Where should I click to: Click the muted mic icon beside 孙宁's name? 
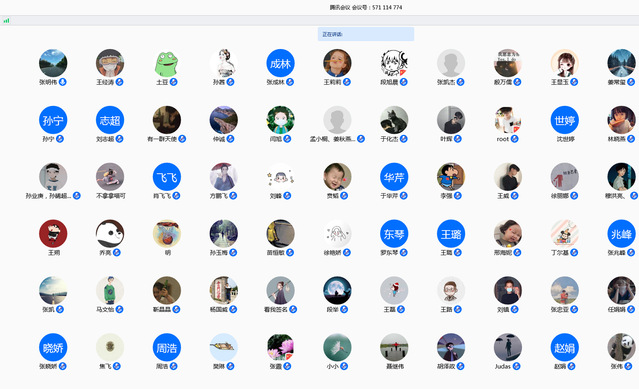pyautogui.click(x=60, y=139)
